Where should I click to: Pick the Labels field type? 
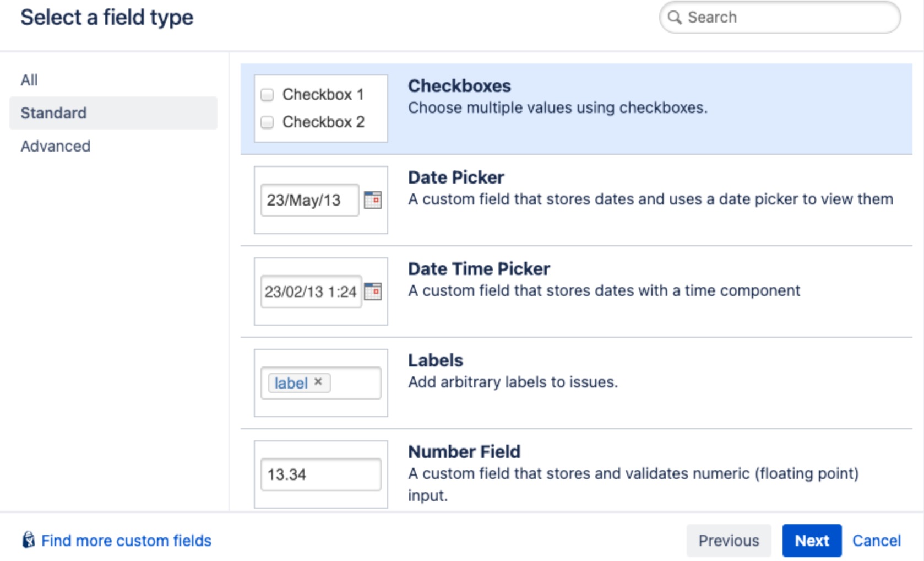pos(576,383)
